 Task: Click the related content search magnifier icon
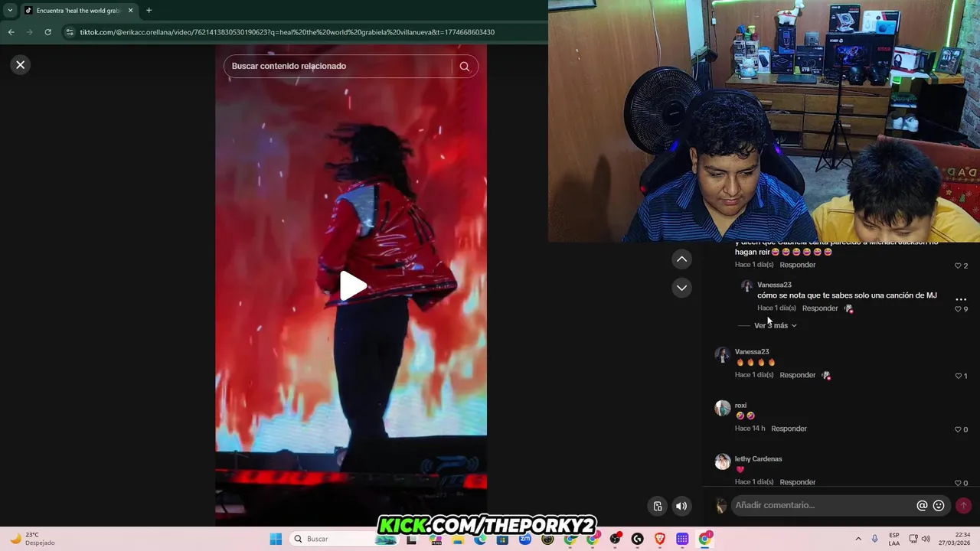click(464, 67)
